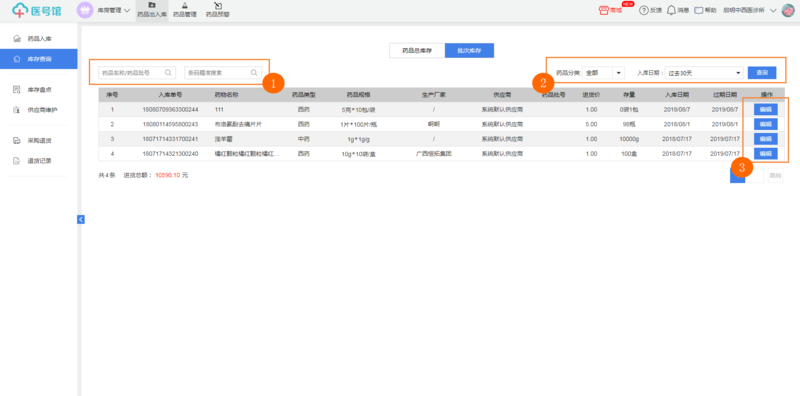This screenshot has width=800, height=396.
Task: Click the blue 查询 button
Action: pos(762,73)
